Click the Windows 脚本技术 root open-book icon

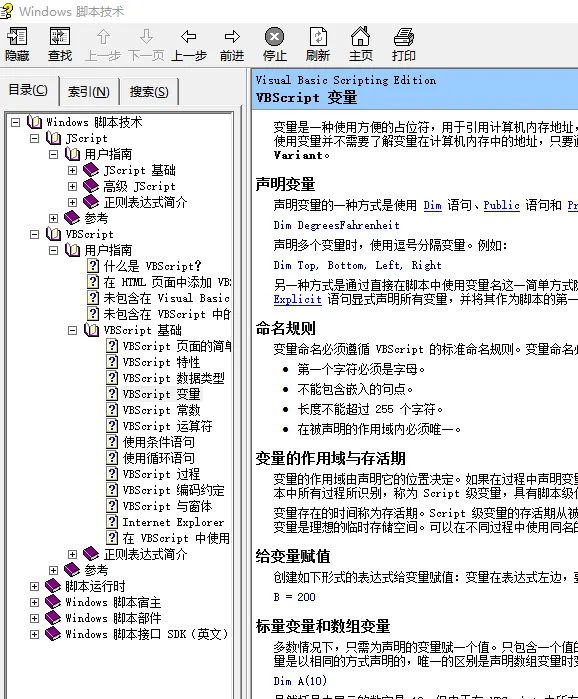pos(34,122)
